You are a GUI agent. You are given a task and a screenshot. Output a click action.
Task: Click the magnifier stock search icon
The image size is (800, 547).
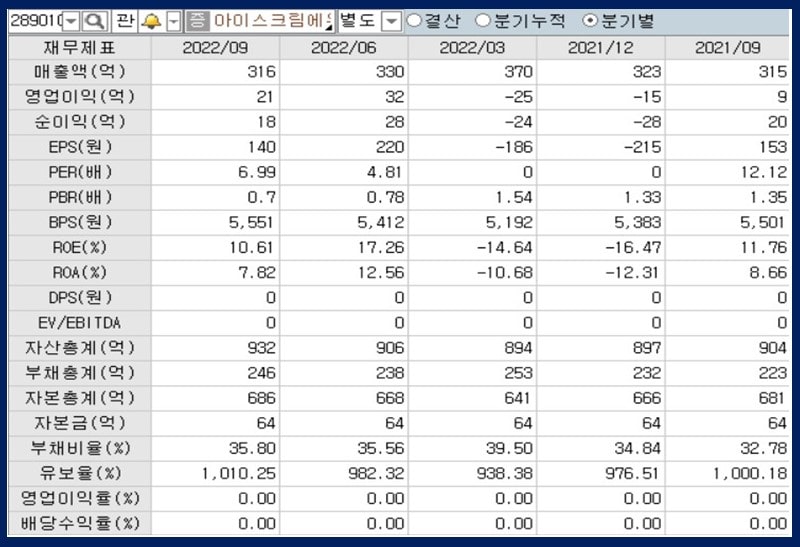[x=95, y=21]
